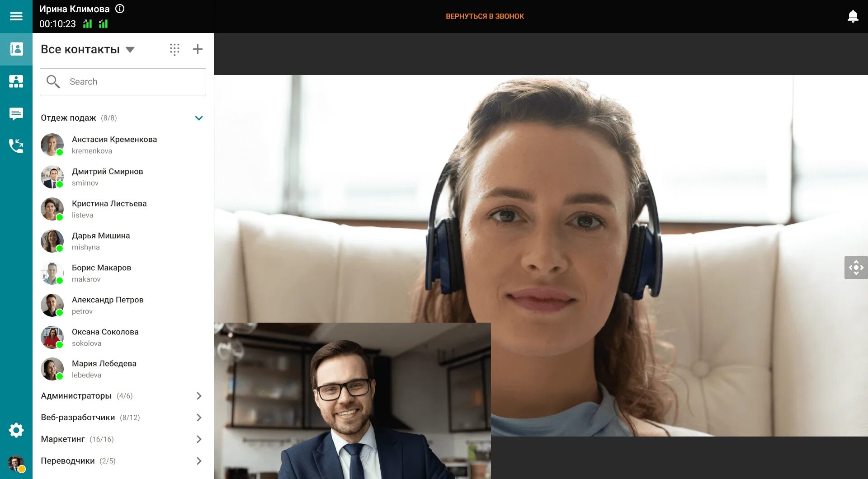Image resolution: width=868 pixels, height=479 pixels.
Task: Click the kremenkova username text
Action: click(x=92, y=151)
